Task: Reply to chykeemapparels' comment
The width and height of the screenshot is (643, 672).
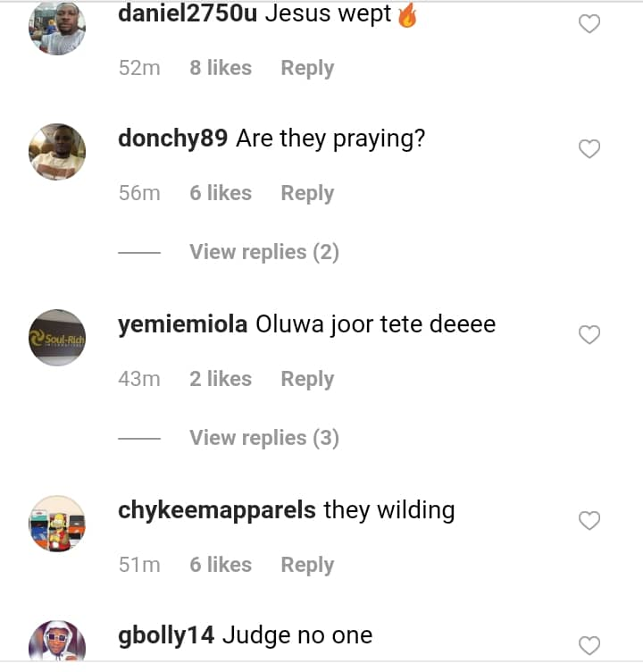Action: (x=307, y=565)
